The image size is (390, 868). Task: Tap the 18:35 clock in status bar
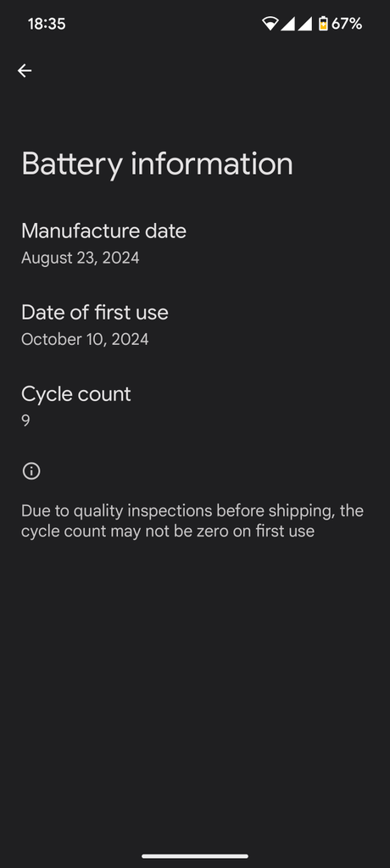click(x=47, y=24)
